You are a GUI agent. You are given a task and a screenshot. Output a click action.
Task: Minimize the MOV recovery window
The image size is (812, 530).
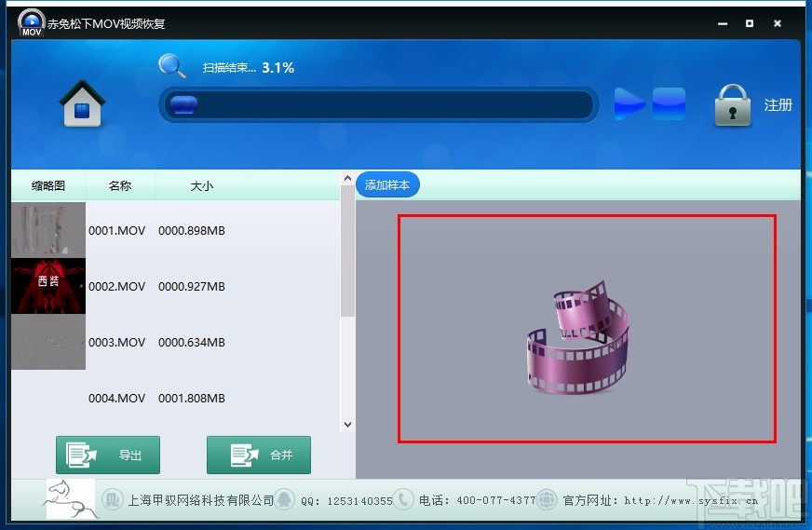pos(723,23)
